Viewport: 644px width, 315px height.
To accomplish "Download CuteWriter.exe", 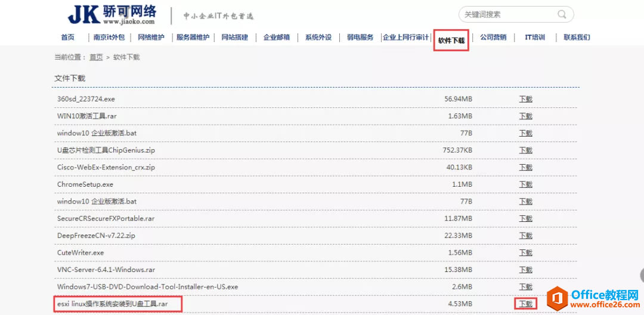I will tap(526, 252).
